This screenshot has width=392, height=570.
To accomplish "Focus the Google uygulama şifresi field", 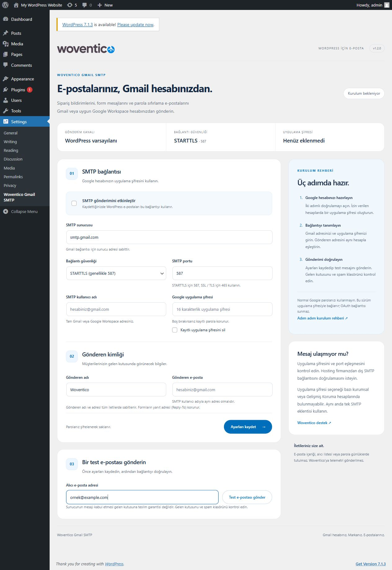I will tap(222, 310).
